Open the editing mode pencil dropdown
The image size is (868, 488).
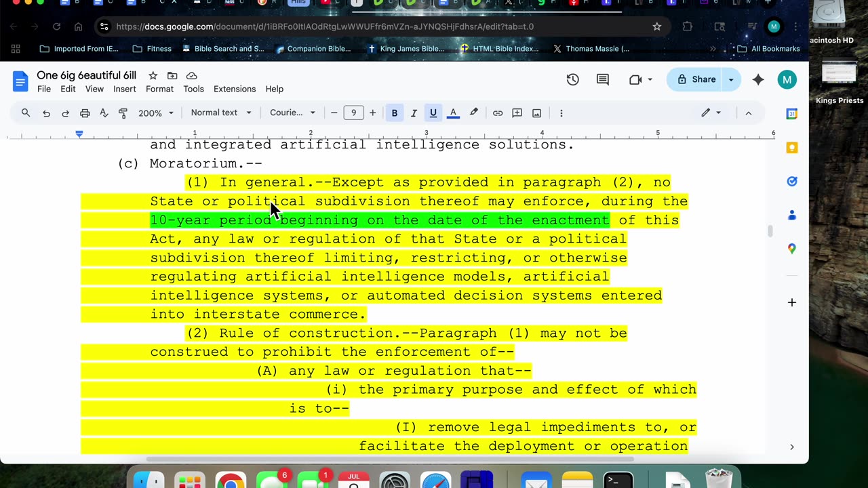click(711, 113)
